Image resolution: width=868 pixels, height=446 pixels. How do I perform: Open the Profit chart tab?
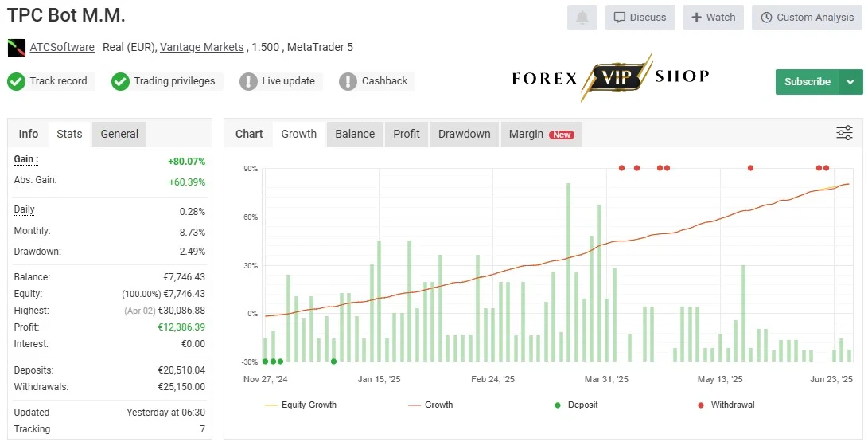(x=407, y=134)
